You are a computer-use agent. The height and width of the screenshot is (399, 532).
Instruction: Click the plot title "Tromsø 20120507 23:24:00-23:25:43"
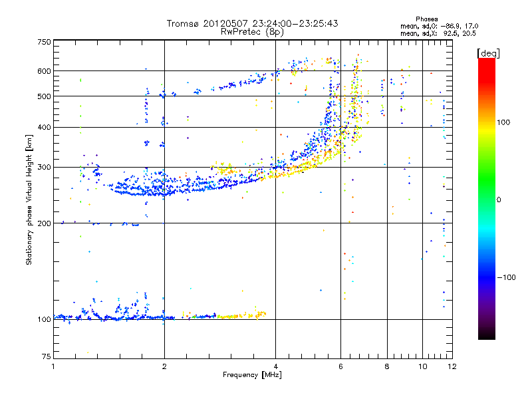pos(252,23)
